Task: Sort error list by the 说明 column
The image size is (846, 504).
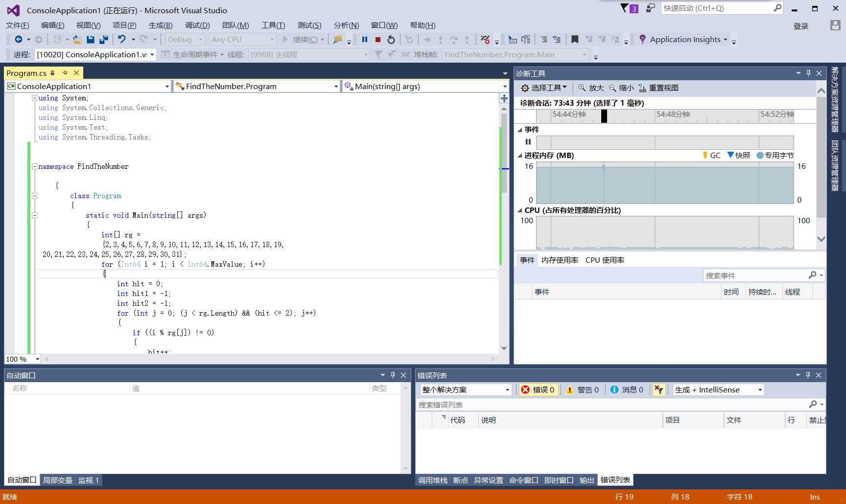Action: click(570, 420)
